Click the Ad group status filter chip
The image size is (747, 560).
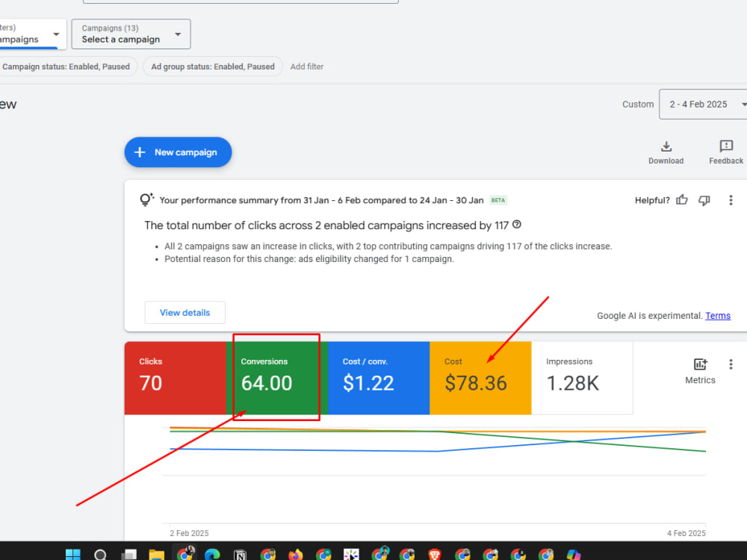pos(213,66)
